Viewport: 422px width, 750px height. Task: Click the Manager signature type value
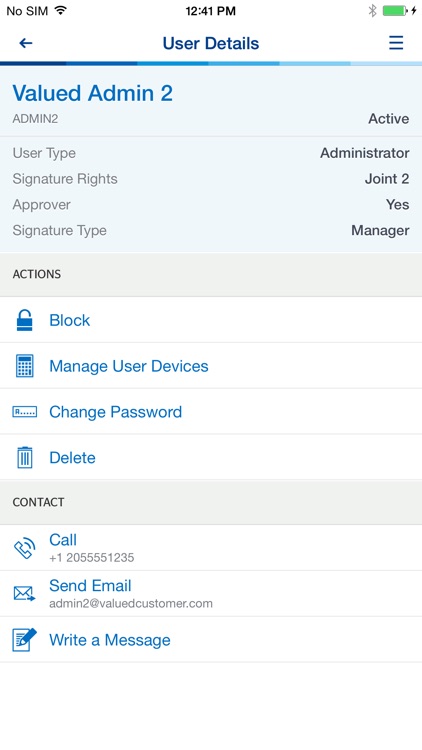[x=380, y=231]
